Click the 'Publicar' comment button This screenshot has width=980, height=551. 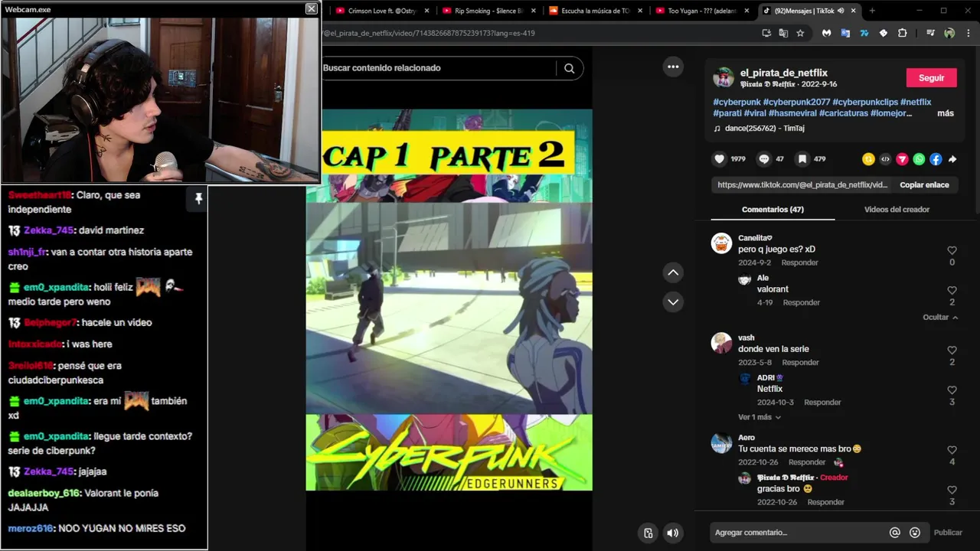(x=948, y=533)
